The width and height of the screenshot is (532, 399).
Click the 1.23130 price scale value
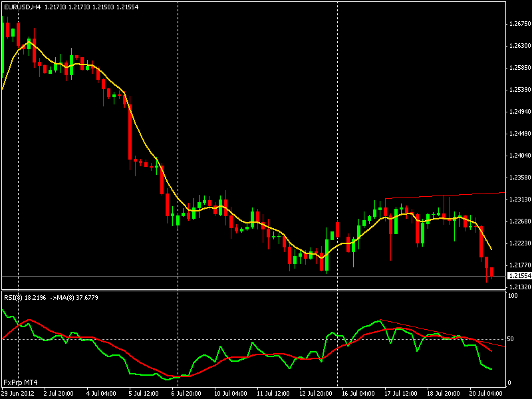tap(520, 199)
